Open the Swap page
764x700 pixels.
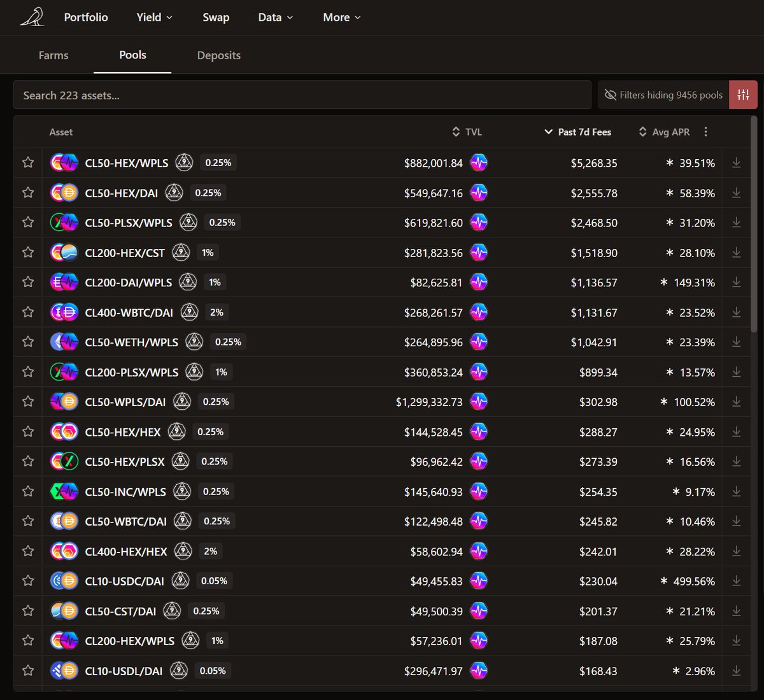(x=216, y=17)
